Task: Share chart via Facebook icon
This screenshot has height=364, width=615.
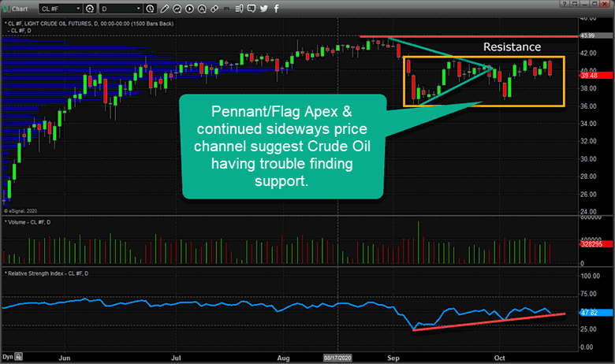Action: point(276,9)
